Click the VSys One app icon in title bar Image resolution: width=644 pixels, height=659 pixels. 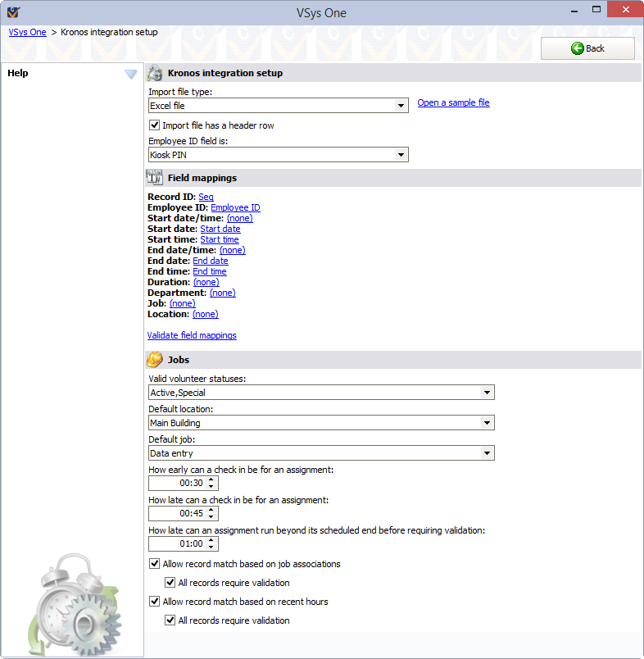[13, 11]
